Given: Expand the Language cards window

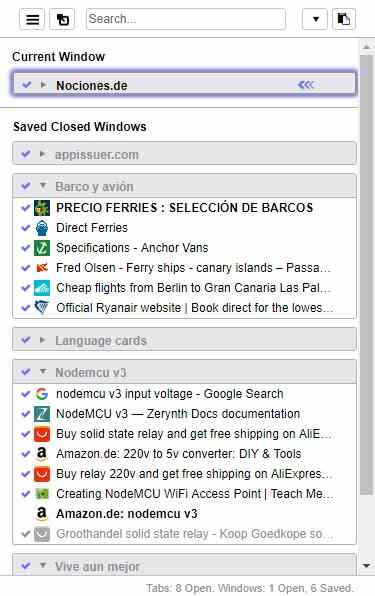Looking at the screenshot, I should pyautogui.click(x=43, y=340).
